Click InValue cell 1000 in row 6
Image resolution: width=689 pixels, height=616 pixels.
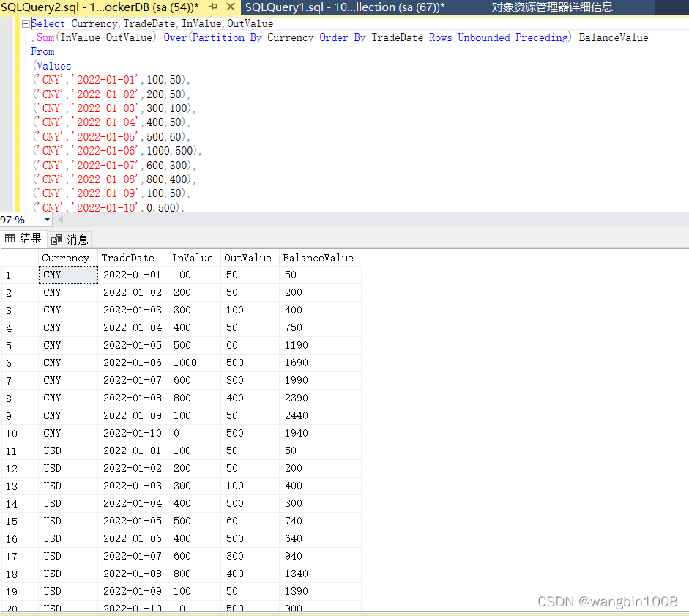pyautogui.click(x=194, y=363)
